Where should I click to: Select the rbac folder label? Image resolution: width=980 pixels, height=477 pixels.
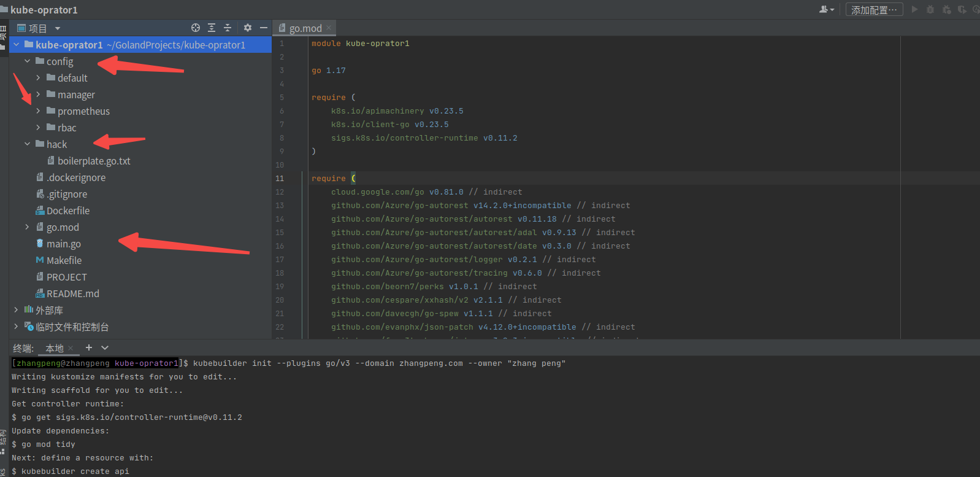[x=67, y=128]
